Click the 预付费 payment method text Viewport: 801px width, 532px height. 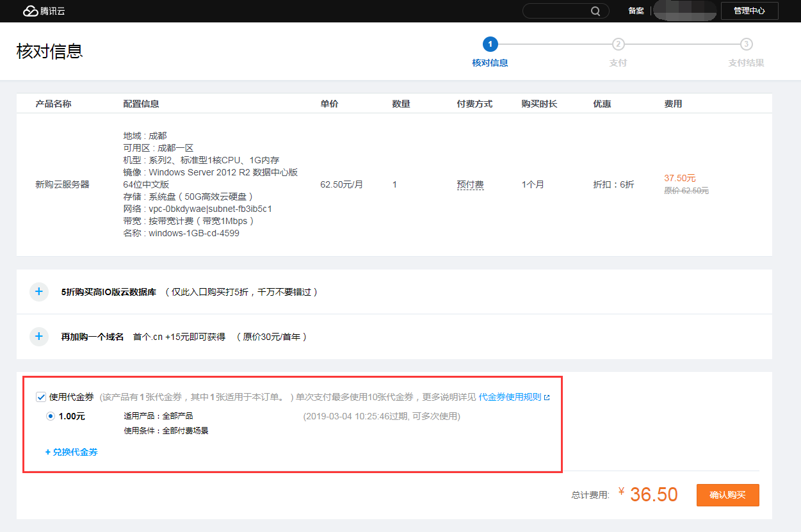coord(470,184)
